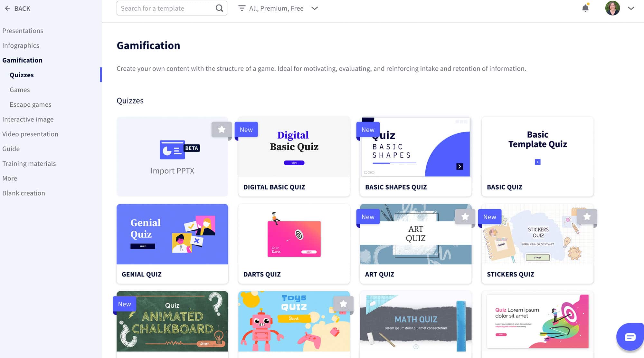
Task: Click the BETA badge on Import PPTX
Action: click(x=192, y=148)
